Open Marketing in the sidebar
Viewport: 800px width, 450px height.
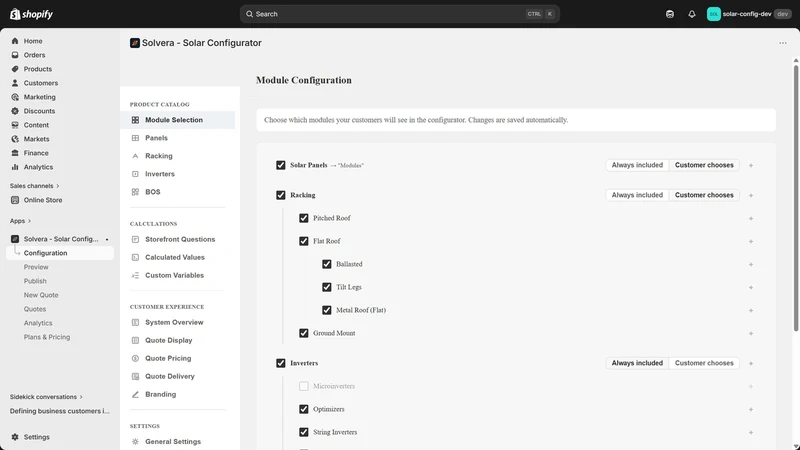39,97
